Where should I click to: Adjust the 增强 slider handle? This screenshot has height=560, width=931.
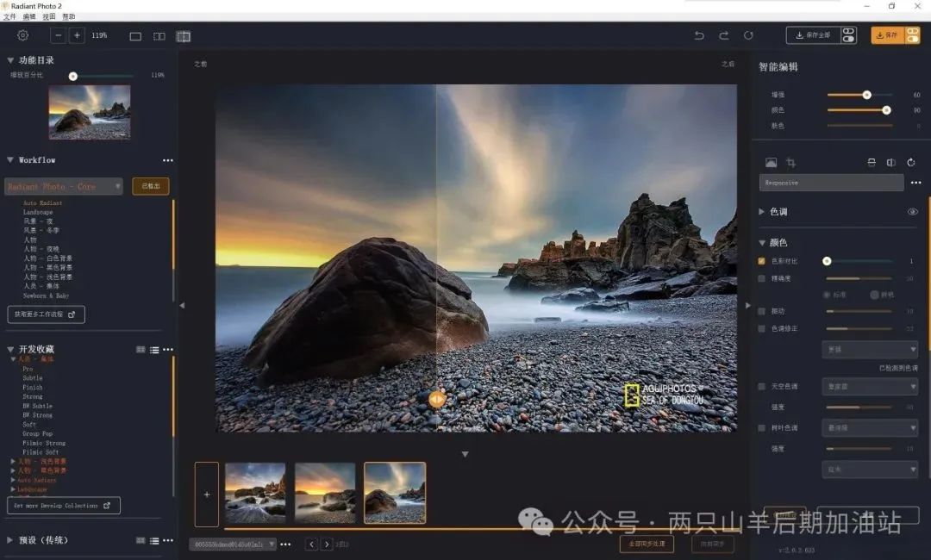(867, 95)
